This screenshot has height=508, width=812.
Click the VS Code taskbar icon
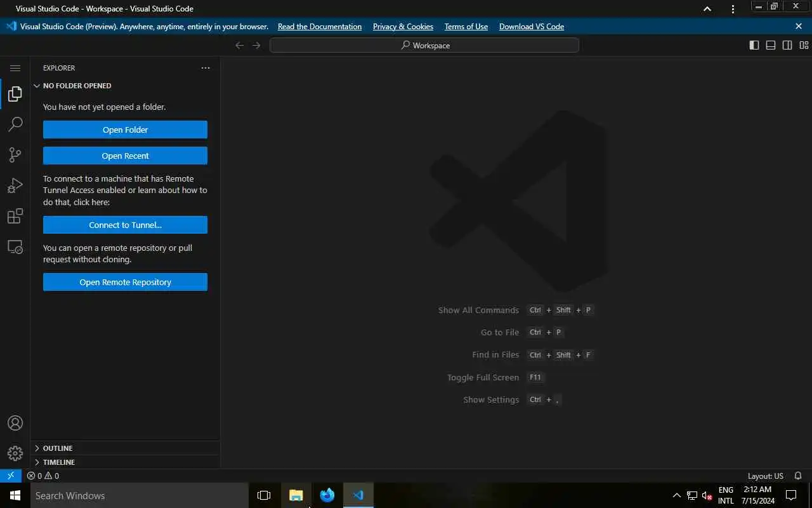pos(358,495)
